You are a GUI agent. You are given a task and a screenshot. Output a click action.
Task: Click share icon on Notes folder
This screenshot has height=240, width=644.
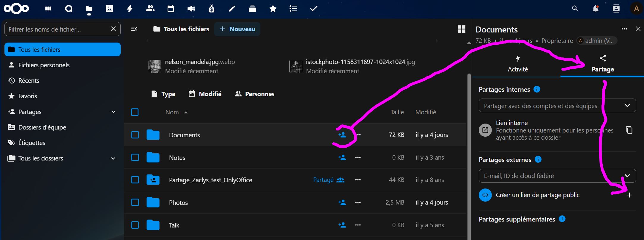(342, 158)
